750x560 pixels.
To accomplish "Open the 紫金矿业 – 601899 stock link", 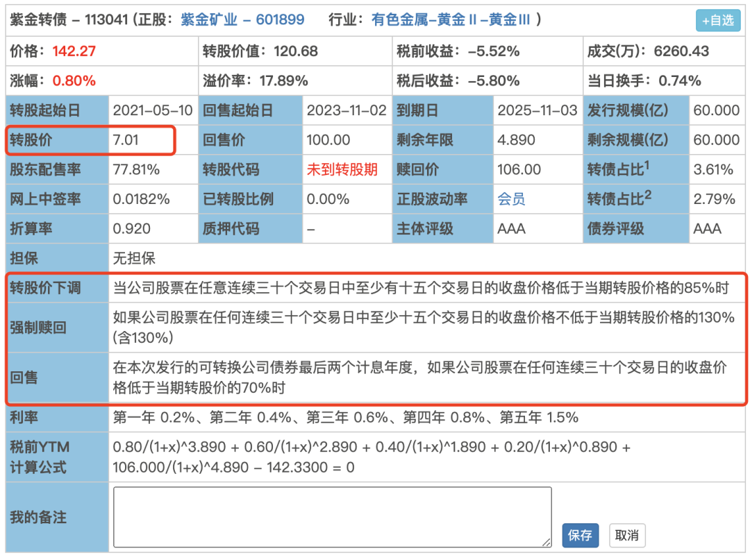I will click(242, 19).
